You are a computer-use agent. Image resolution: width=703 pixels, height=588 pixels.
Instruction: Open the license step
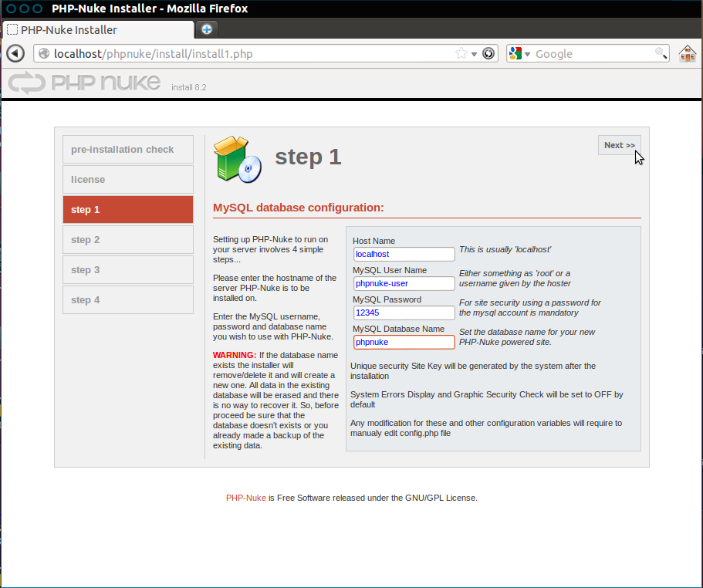click(x=128, y=179)
